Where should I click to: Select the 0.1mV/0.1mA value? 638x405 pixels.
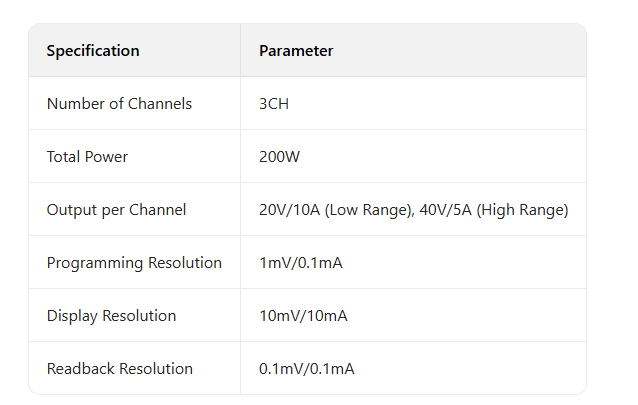[x=306, y=369]
